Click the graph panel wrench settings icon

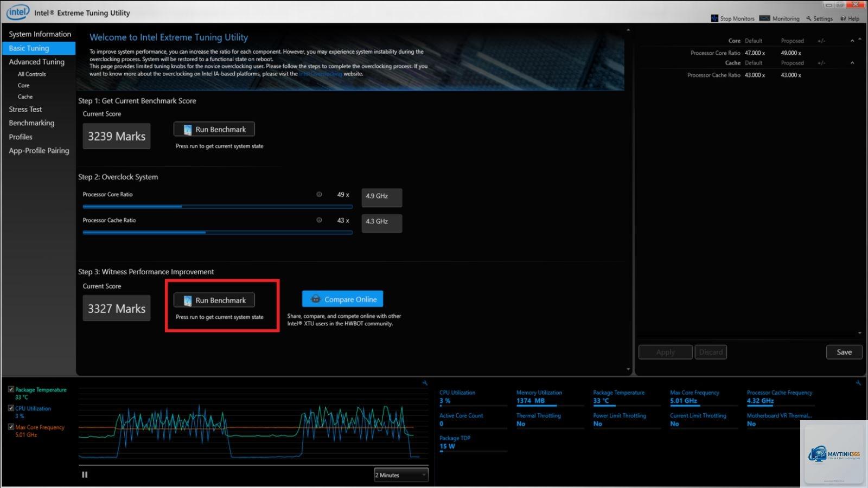(x=425, y=383)
